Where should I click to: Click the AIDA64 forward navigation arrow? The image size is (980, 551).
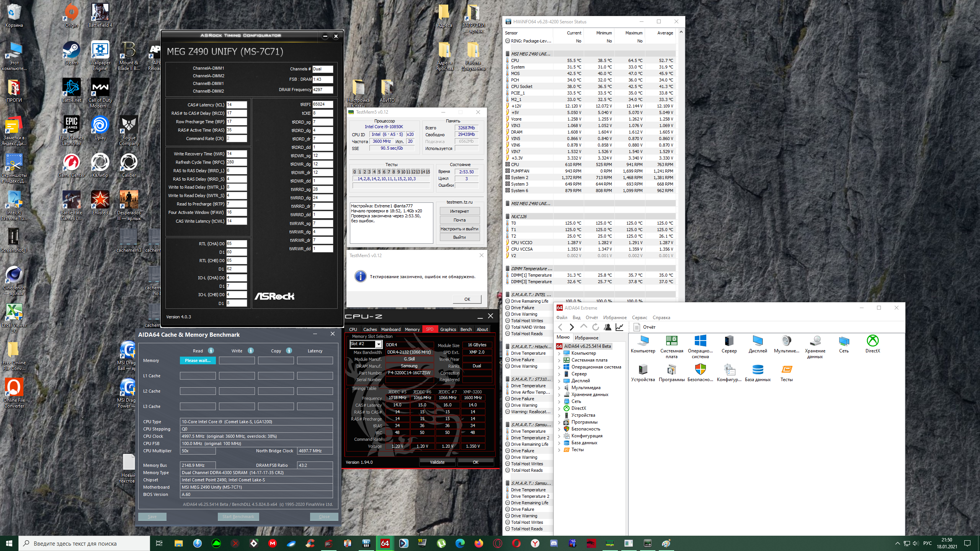click(572, 327)
